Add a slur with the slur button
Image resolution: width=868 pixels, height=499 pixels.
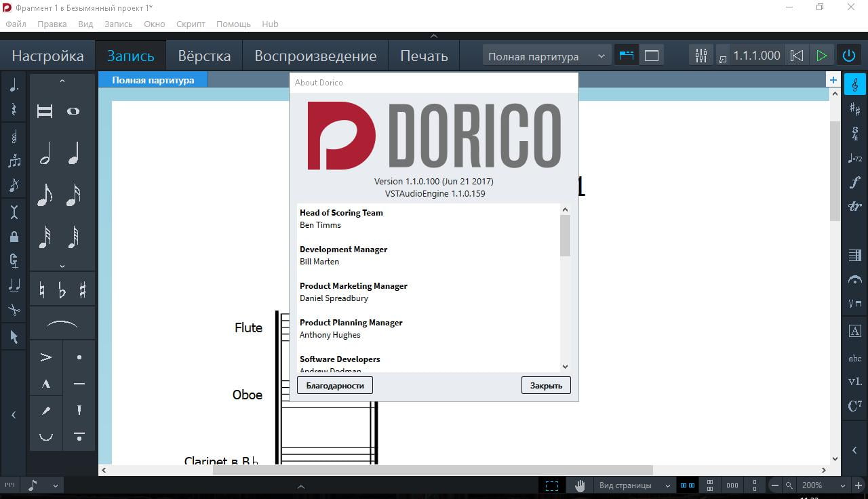pyautogui.click(x=62, y=324)
